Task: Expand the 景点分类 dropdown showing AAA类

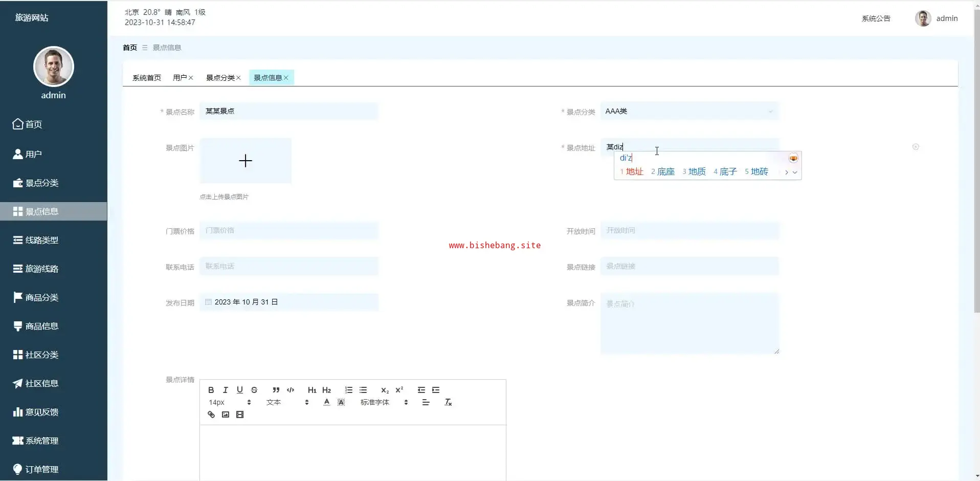Action: [x=689, y=111]
